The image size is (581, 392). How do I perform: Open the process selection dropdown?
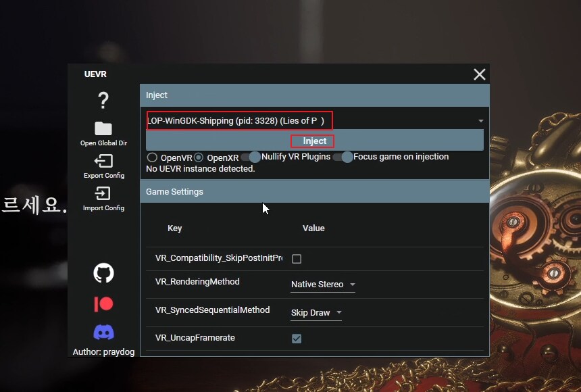click(314, 121)
